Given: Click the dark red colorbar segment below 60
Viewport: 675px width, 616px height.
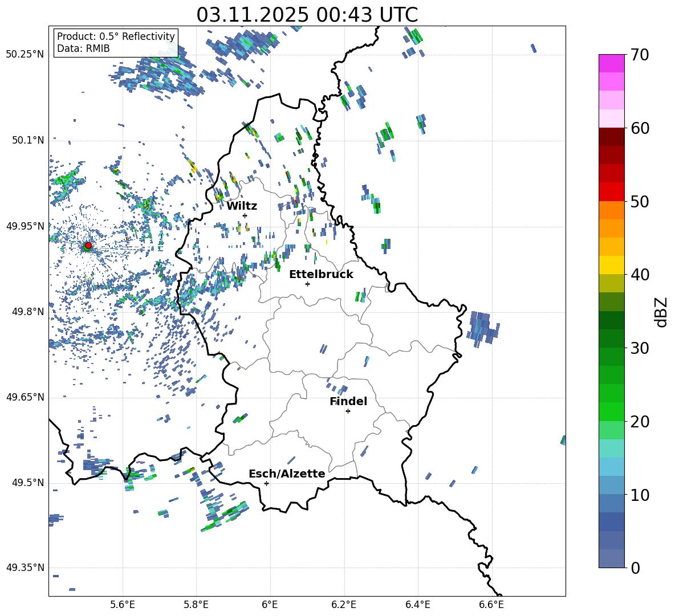Looking at the screenshot, I should pyautogui.click(x=611, y=137).
